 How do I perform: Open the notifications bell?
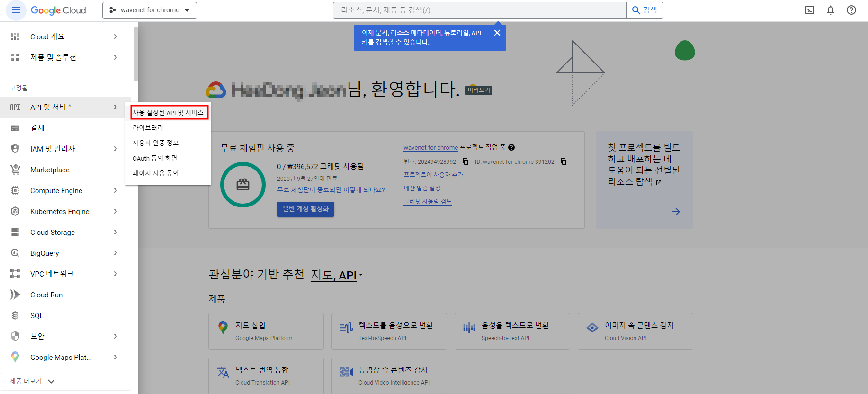tap(831, 10)
